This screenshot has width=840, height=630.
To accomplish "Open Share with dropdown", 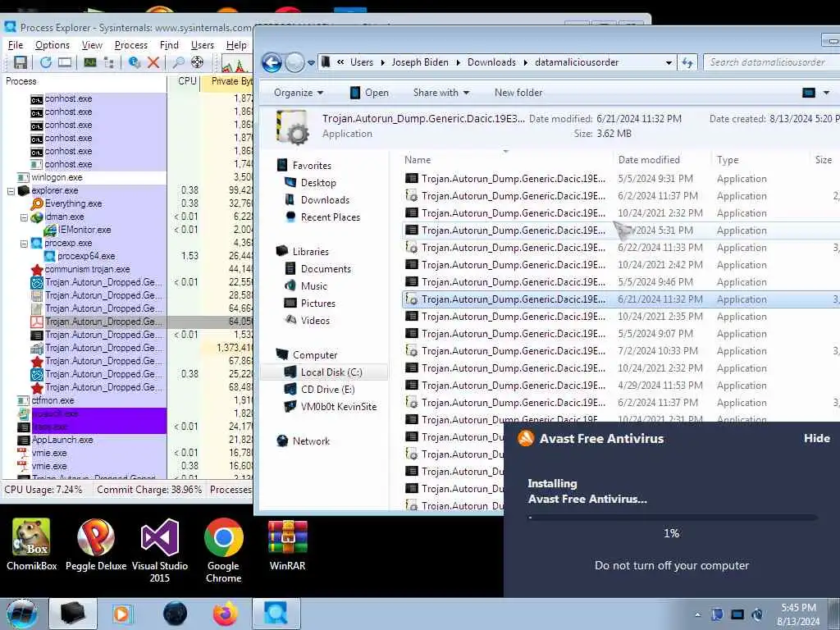I will pos(441,93).
